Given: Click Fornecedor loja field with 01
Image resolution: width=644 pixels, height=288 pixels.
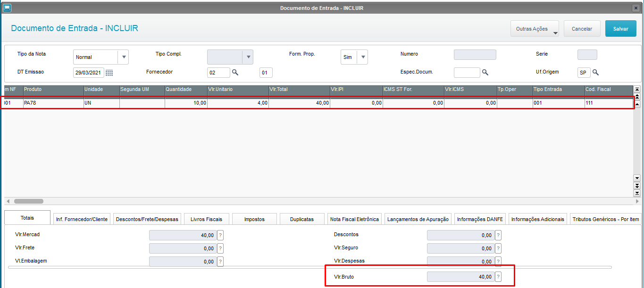Looking at the screenshot, I should tap(266, 73).
